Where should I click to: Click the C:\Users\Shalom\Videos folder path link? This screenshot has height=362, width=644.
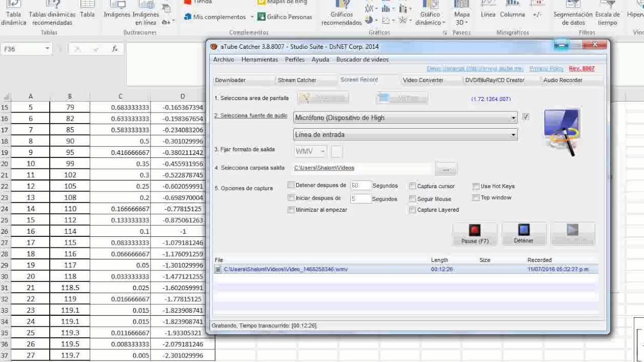pyautogui.click(x=324, y=168)
